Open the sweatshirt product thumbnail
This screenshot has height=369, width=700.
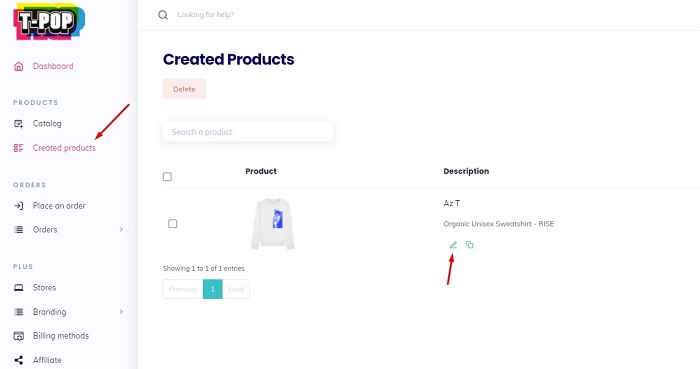[x=272, y=224]
